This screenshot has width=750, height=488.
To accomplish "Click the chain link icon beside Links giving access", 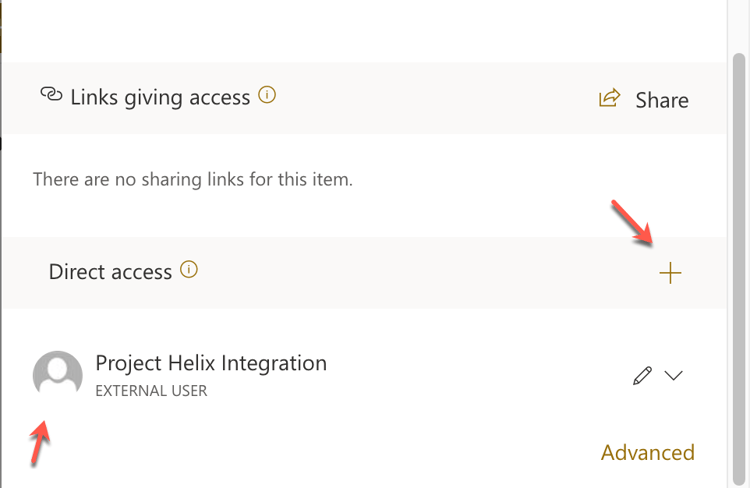I will (x=51, y=95).
